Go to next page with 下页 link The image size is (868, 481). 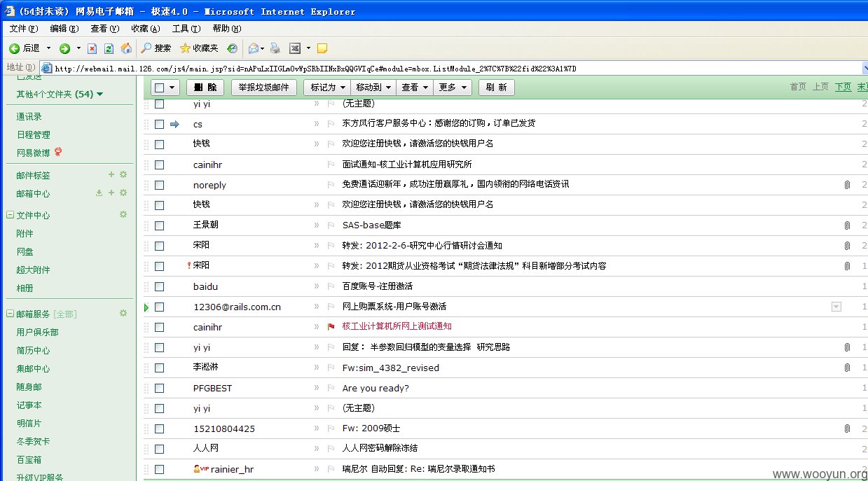pyautogui.click(x=843, y=87)
